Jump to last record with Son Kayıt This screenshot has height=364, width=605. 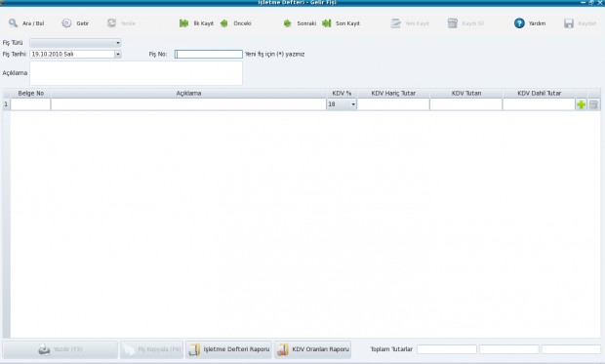point(327,23)
